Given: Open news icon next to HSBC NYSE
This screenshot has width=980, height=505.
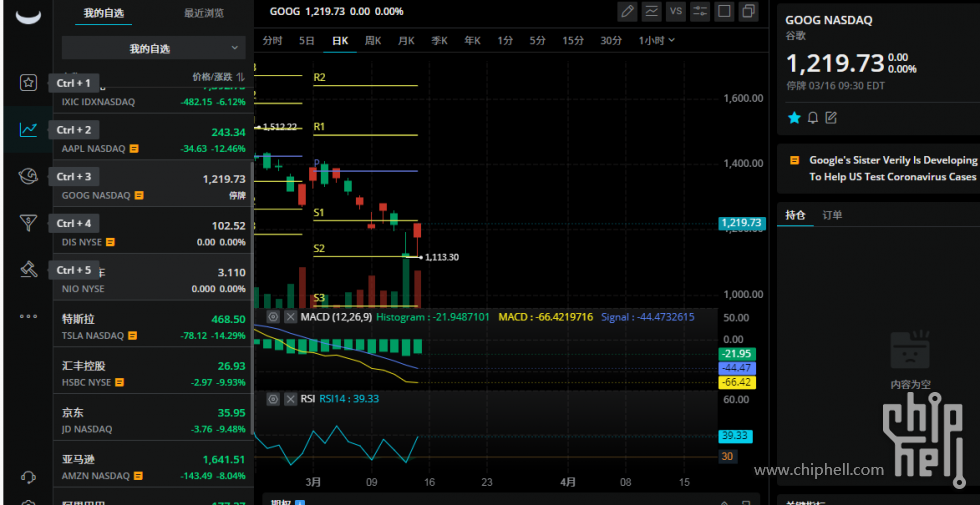Looking at the screenshot, I should point(119,382).
